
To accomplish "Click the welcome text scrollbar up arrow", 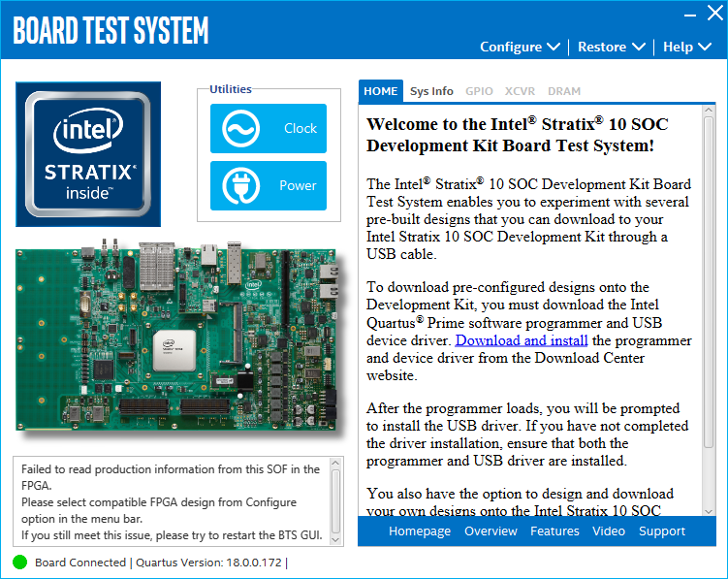I will 709,111.
